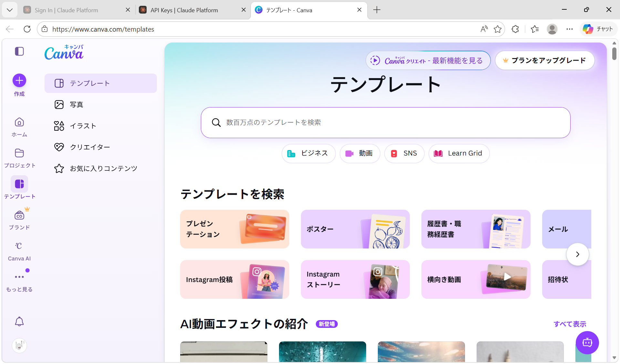Show next template categories with arrow
620x364 pixels.
point(577,254)
